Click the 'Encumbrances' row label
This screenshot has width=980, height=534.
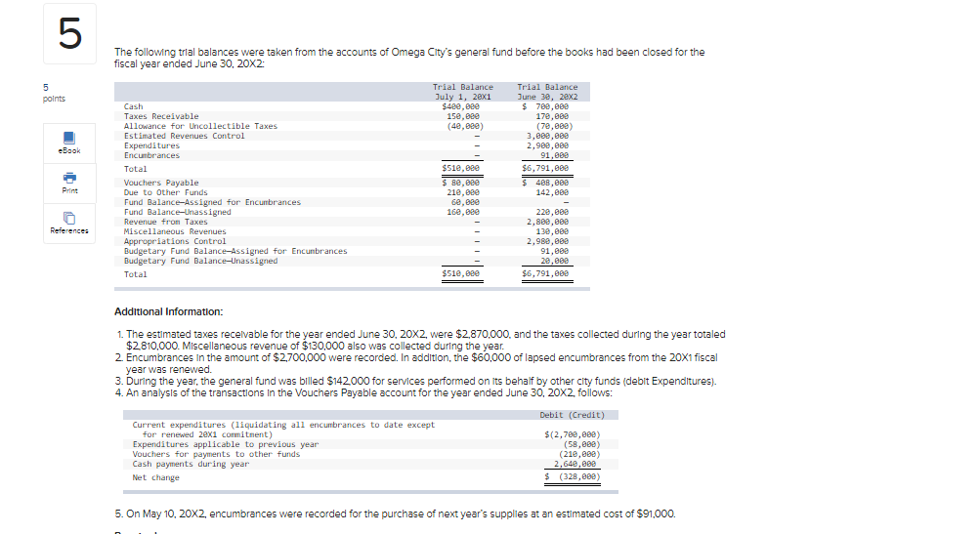point(151,155)
